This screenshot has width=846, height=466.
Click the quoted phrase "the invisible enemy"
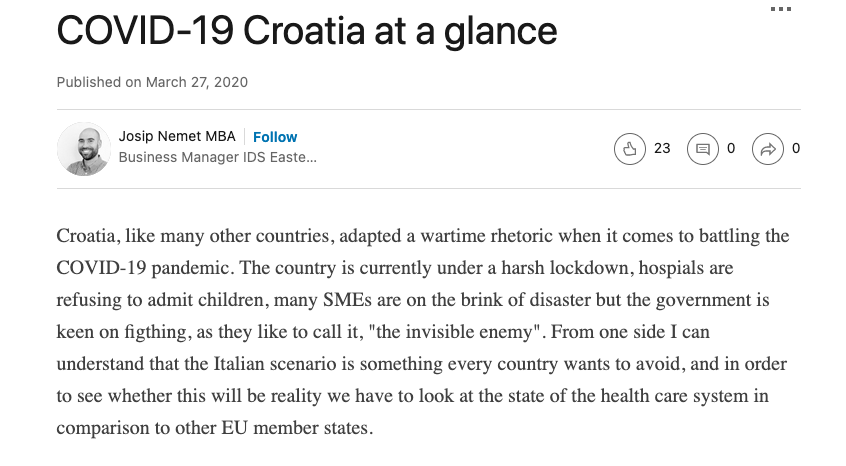454,332
